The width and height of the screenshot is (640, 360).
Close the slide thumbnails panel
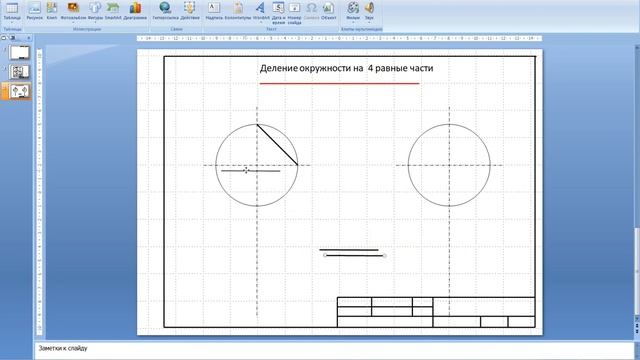pos(29,38)
